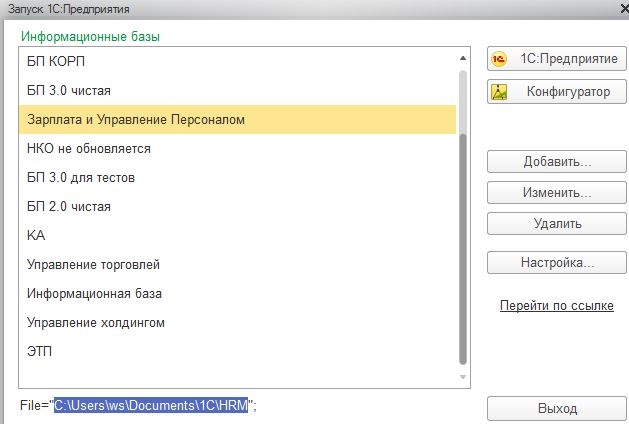Click the database list scrollbar down arrow
629x424 pixels.
click(x=462, y=377)
